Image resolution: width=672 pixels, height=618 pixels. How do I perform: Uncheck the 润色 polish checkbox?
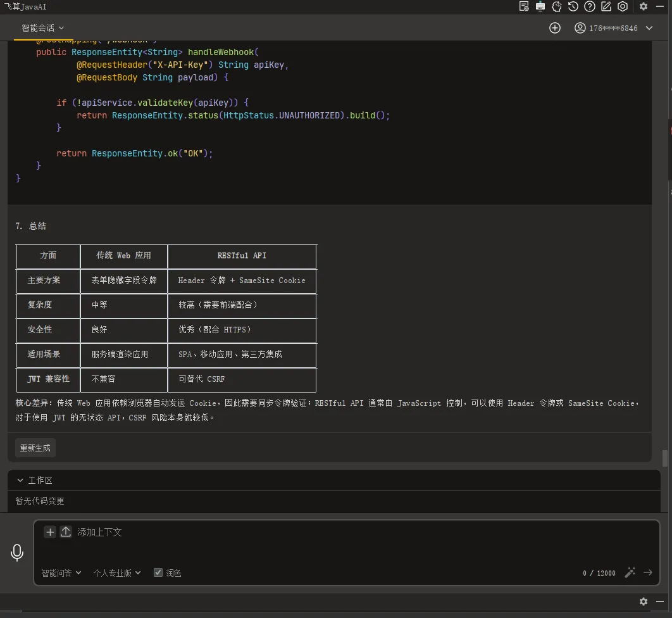[x=158, y=572]
